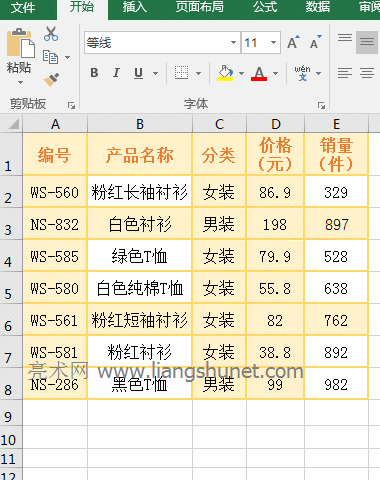Click the middle align icon
Viewport: 380px width, 480px height.
pos(367,42)
